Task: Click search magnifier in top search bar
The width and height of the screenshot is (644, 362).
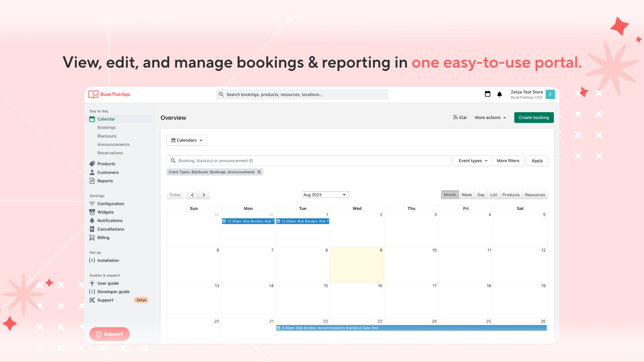Action: coord(221,95)
